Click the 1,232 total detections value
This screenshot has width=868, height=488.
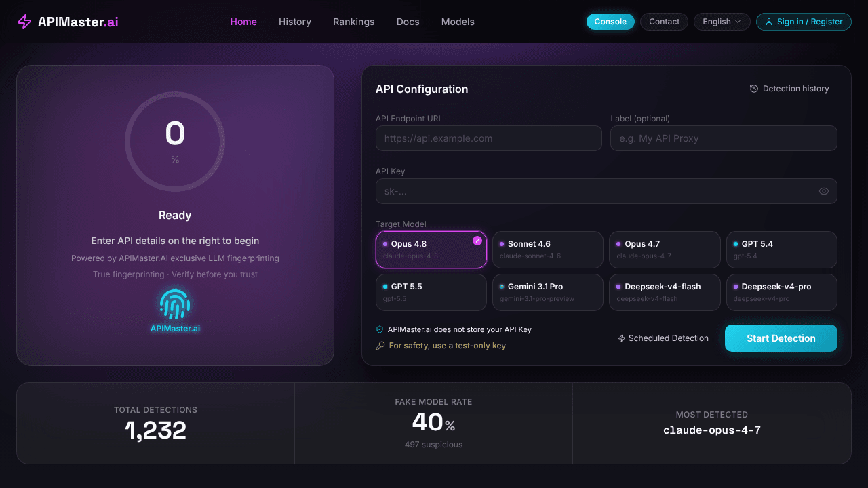tap(155, 430)
